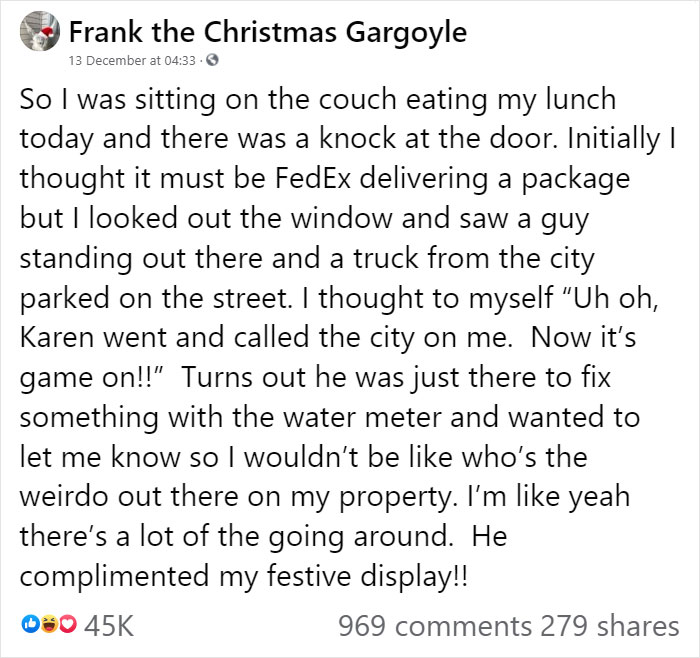Screen dimensions: 700x658
Task: Click the word "knock" in the second line
Action: point(357,138)
